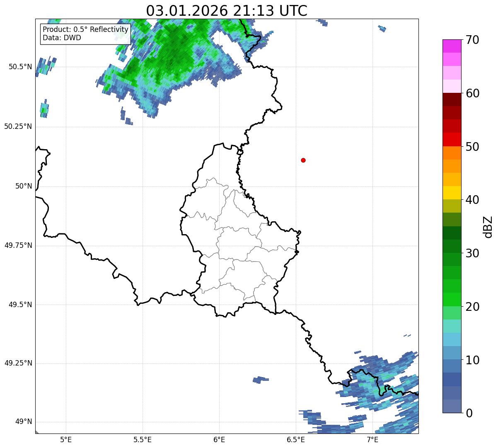Click the dBZ colorbar axis label
Viewport: 498px width, 448px height.
[488, 227]
